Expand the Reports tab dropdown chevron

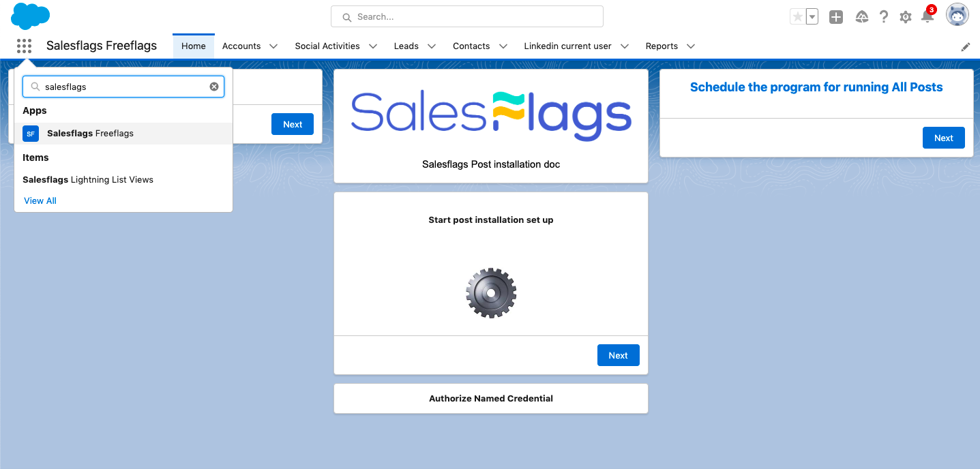[691, 46]
